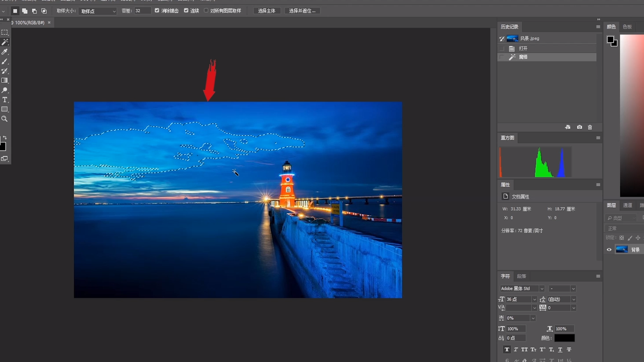Viewport: 644px width, 362px height.
Task: Click the swap foreground/background colors icon
Action: coord(5,138)
